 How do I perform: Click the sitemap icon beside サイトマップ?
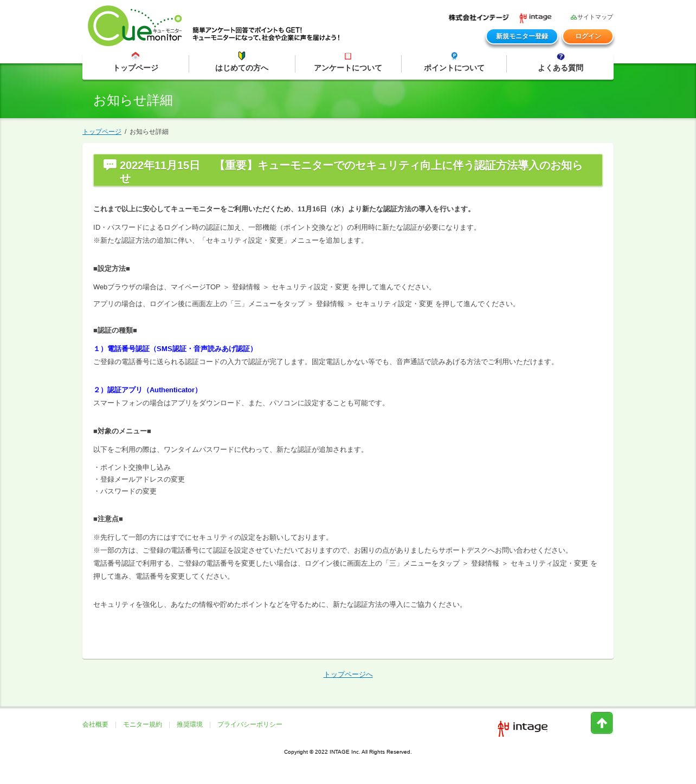click(x=573, y=17)
